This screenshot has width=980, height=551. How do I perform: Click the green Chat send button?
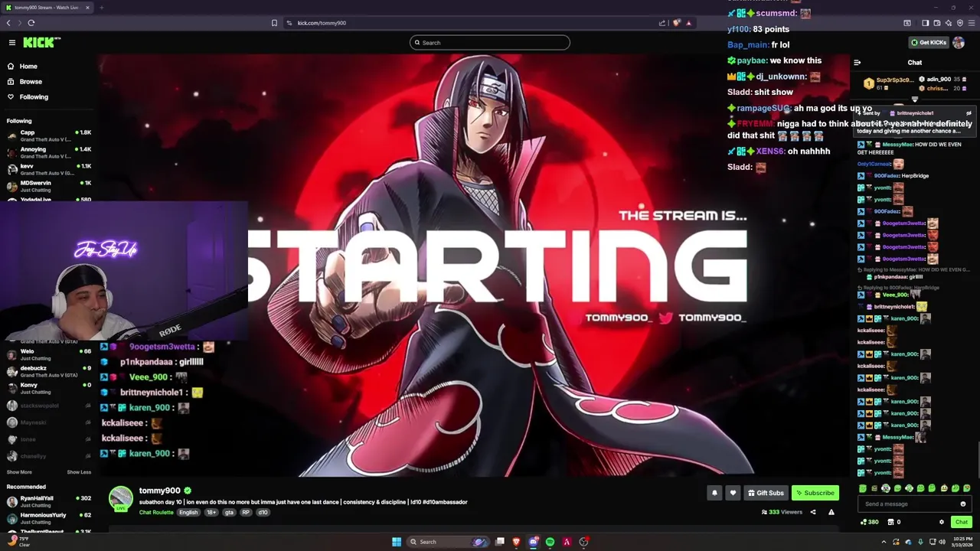[x=962, y=522]
